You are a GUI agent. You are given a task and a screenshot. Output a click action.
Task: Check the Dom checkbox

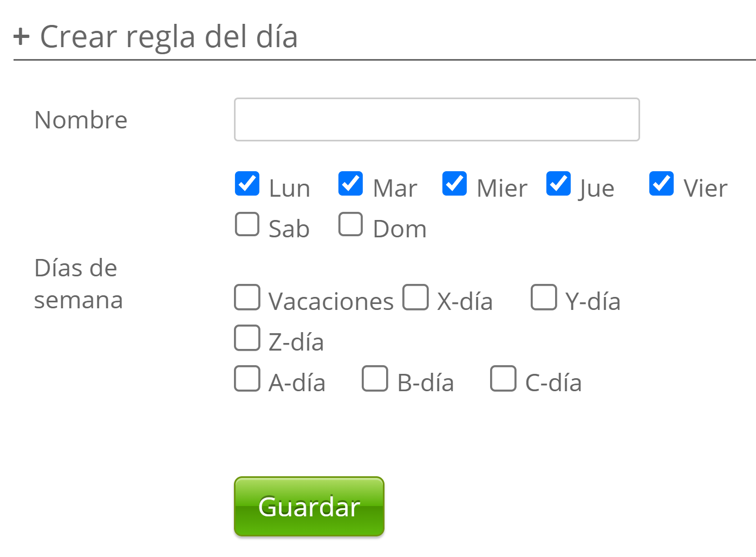click(x=350, y=224)
